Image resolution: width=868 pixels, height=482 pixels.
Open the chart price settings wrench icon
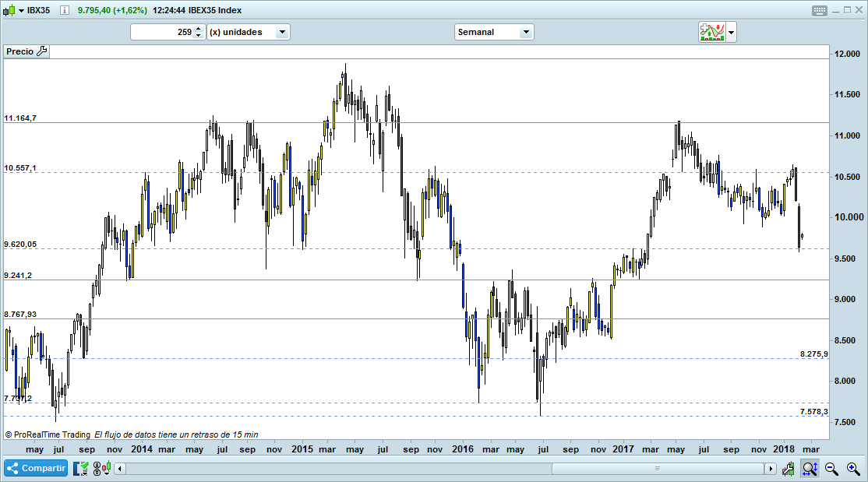[41, 51]
